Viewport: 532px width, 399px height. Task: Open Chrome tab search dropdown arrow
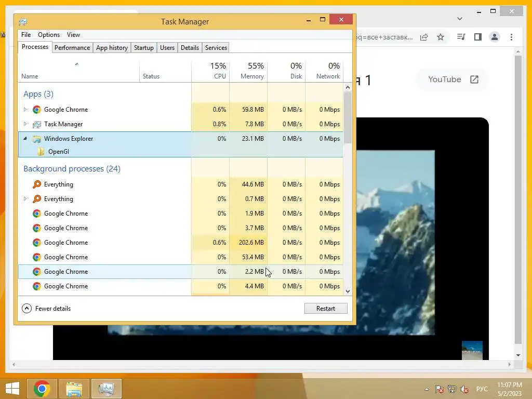click(460, 19)
